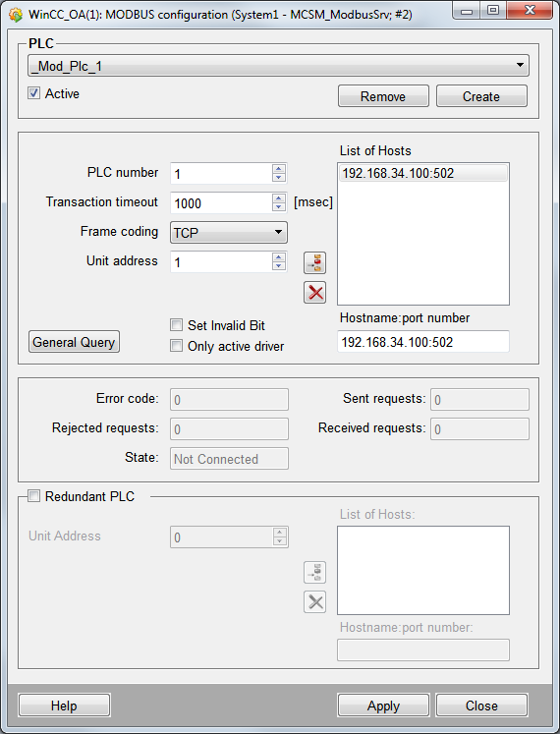Enable the Redundant PLC checkbox
This screenshot has height=734, width=560.
point(33,496)
